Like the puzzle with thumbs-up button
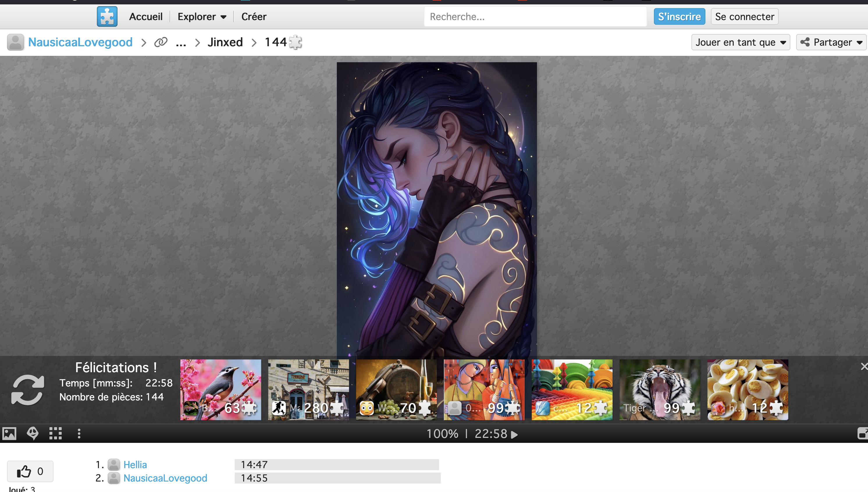The width and height of the screenshot is (868, 492). (x=30, y=471)
